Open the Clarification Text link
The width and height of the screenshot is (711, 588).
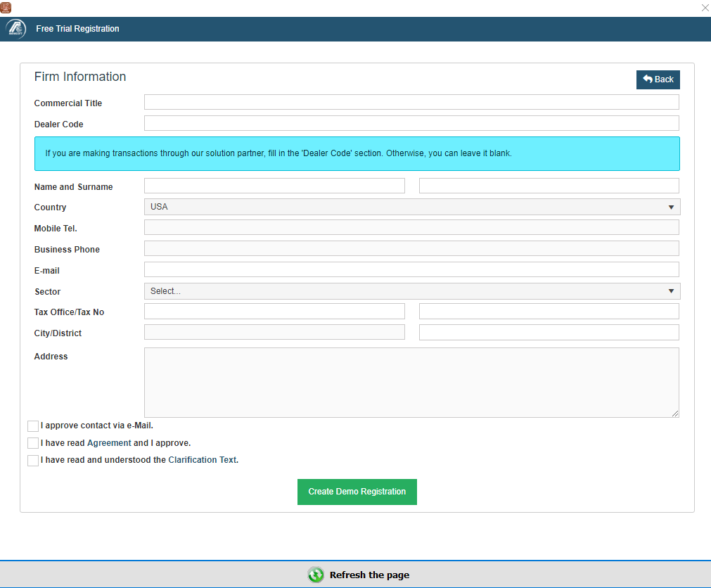click(x=203, y=461)
